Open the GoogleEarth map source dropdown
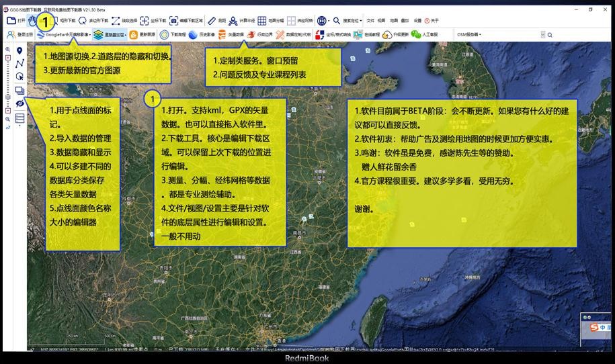The image size is (615, 364). (x=65, y=35)
